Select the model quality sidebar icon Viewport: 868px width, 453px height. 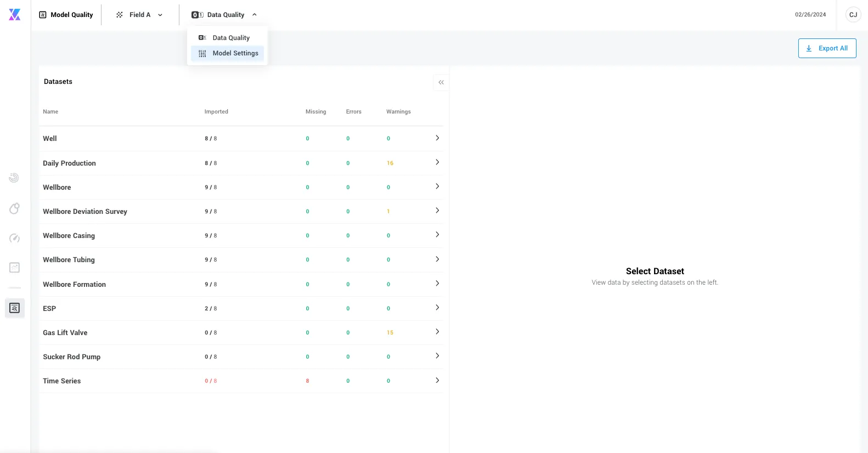point(15,308)
